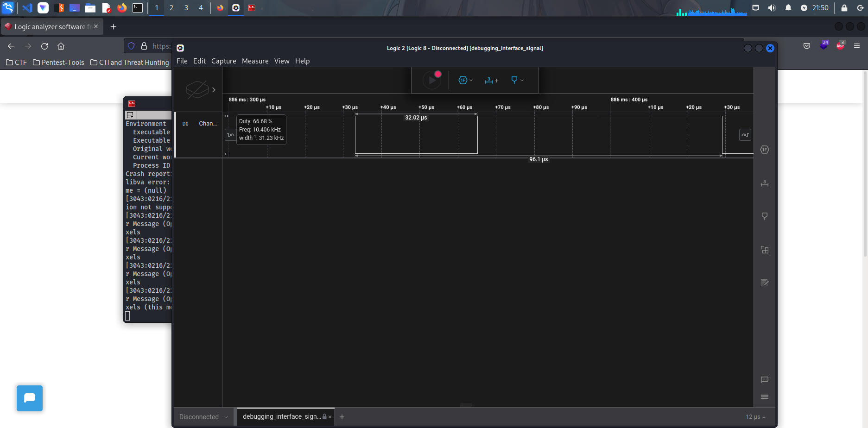Viewport: 868px width, 428px height.
Task: Select the D0 channel label
Action: point(185,124)
